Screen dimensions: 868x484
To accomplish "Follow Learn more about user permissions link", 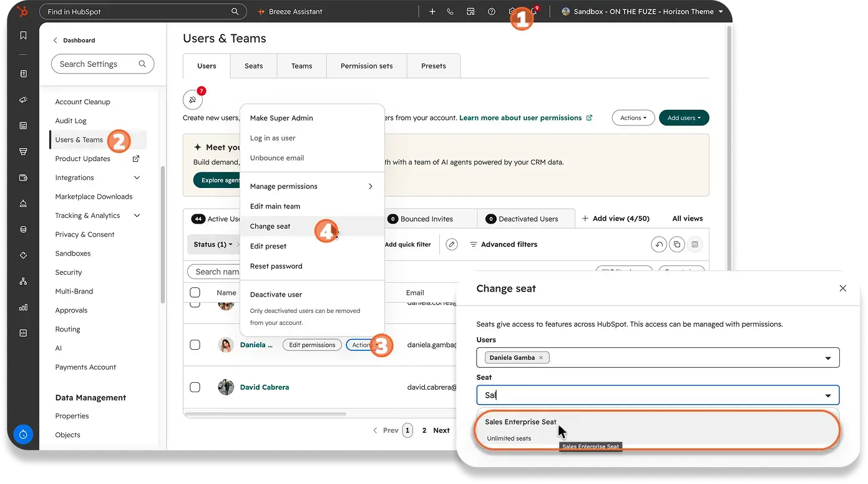I will (x=525, y=117).
